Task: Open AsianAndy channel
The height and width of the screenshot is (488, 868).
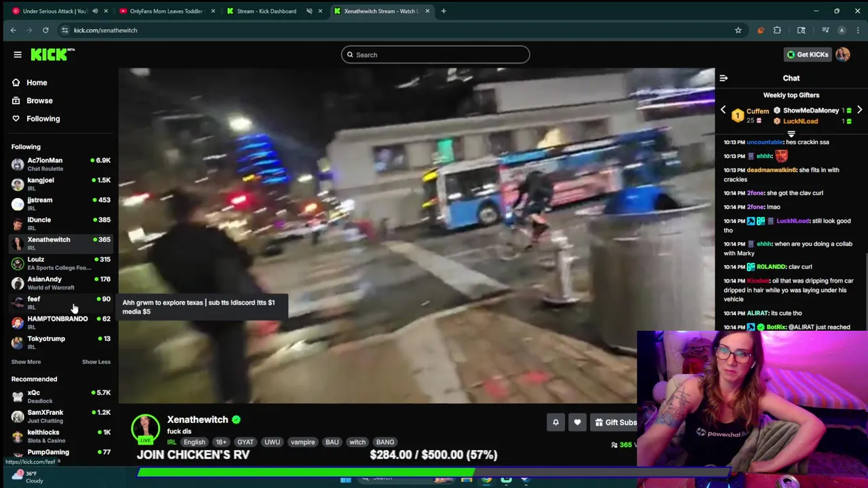Action: pos(60,283)
